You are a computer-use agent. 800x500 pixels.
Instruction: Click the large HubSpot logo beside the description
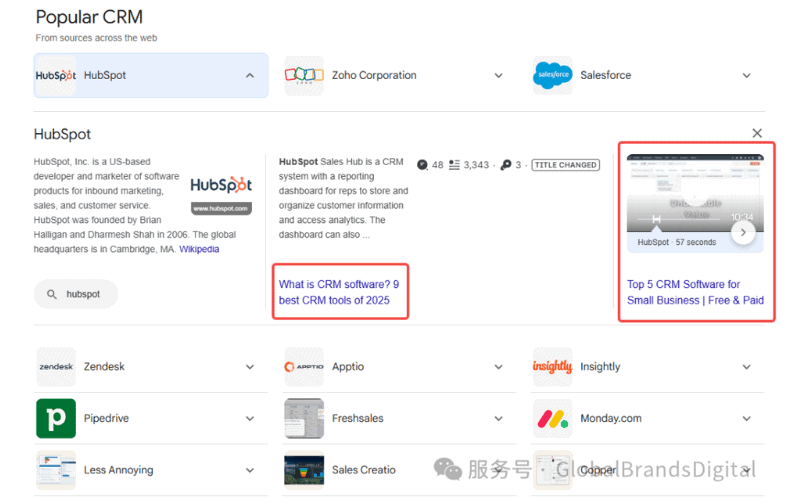[221, 185]
